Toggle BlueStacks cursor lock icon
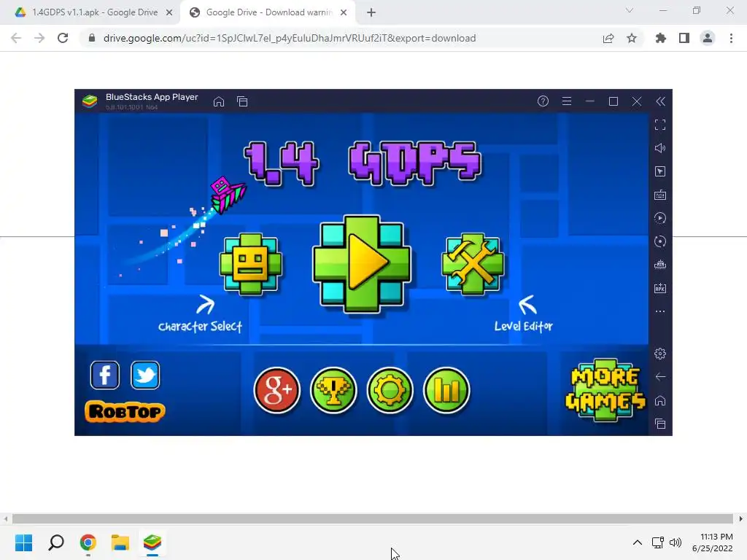747x560 pixels. 660,171
